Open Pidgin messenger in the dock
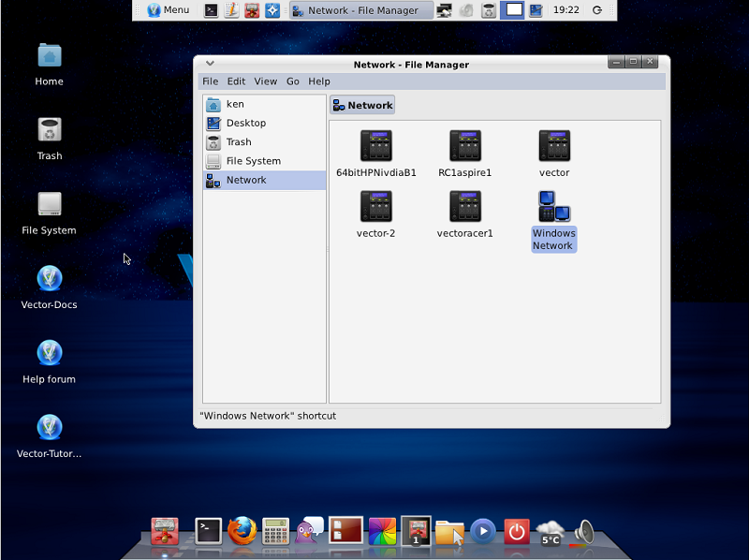Viewport: 749px width, 560px height. pos(309,531)
